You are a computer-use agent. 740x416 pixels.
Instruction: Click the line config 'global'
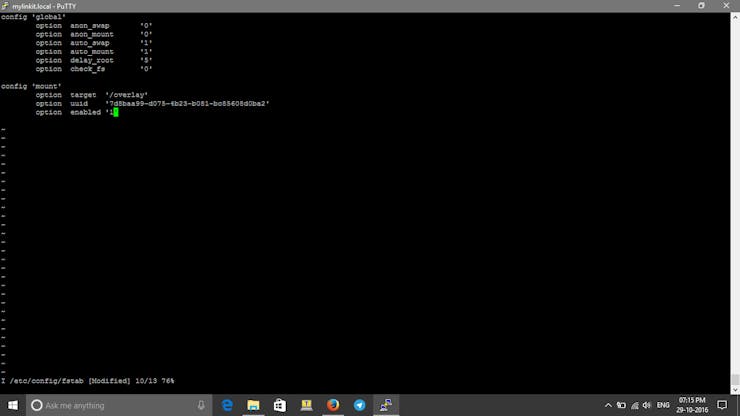pyautogui.click(x=33, y=17)
